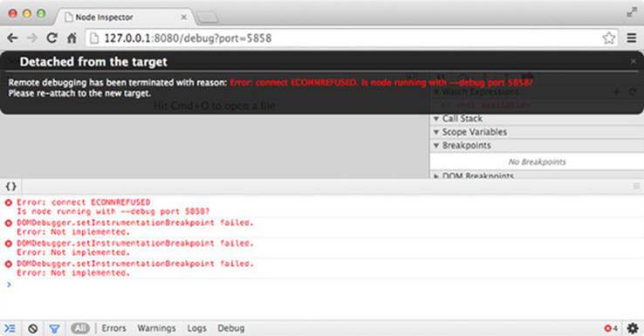
Task: Bookmark this page with star icon
Action: pyautogui.click(x=609, y=38)
